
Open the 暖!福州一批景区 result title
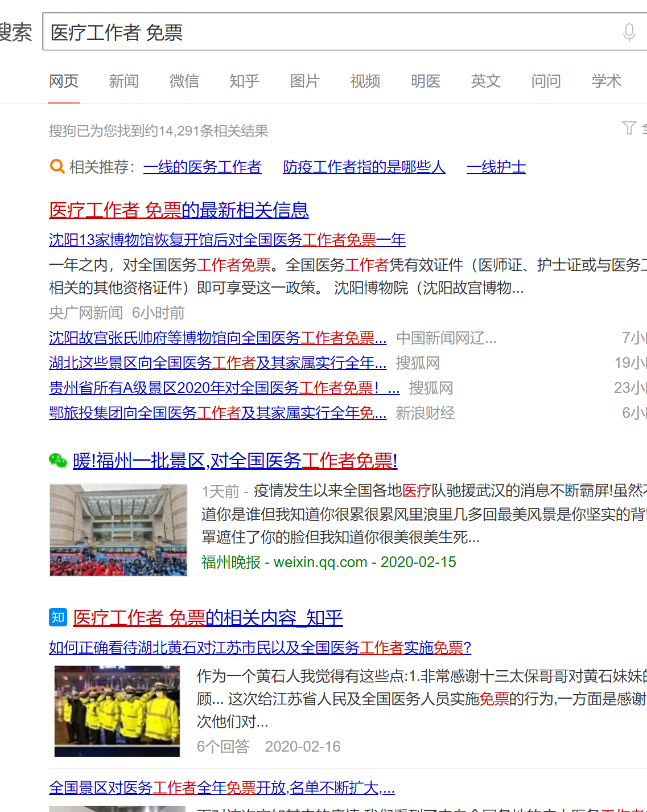tap(234, 460)
